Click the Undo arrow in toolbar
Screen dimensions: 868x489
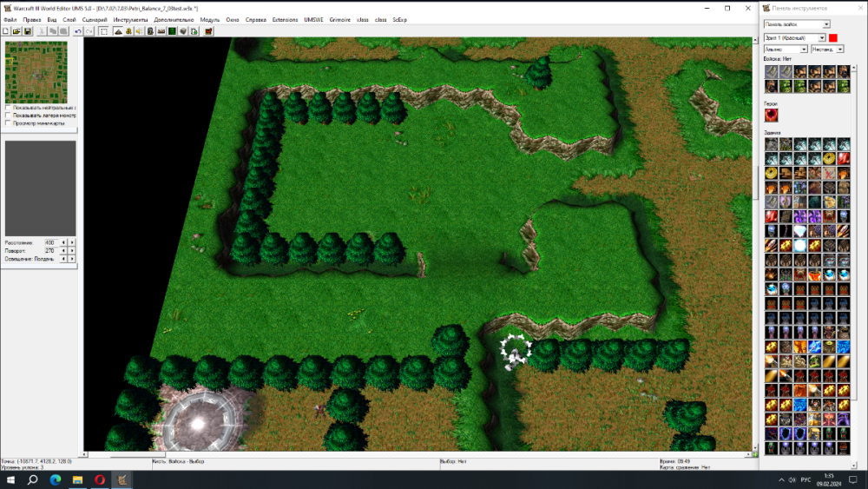coord(77,31)
